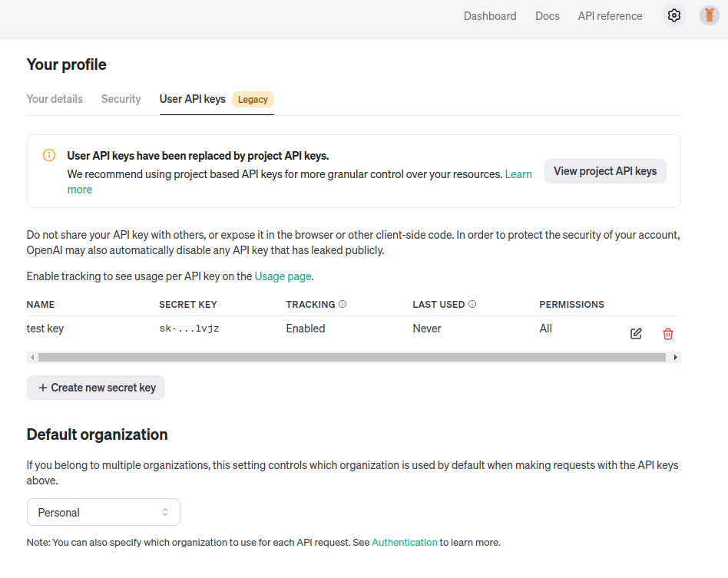The image size is (728, 578).
Task: Open the Usage page link
Action: coord(283,276)
